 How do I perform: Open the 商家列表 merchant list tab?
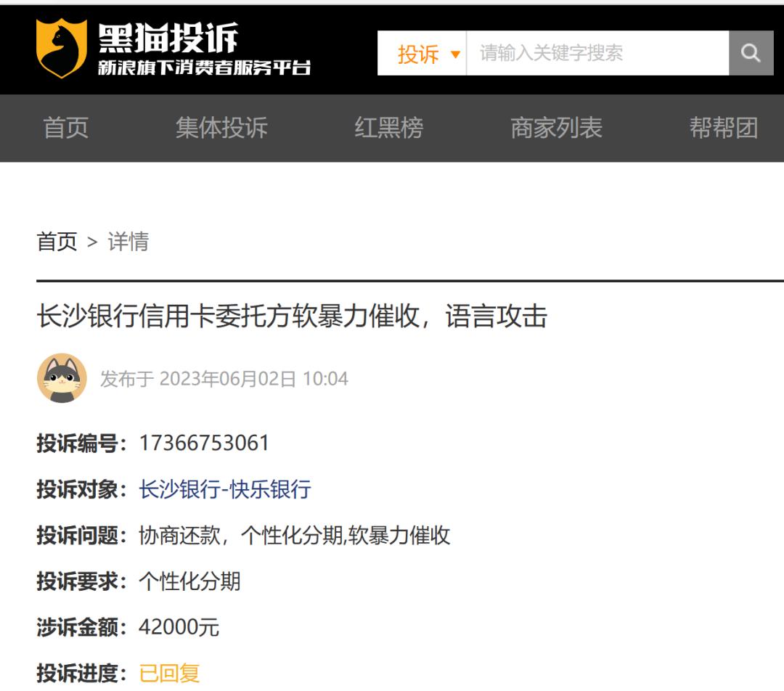(556, 128)
